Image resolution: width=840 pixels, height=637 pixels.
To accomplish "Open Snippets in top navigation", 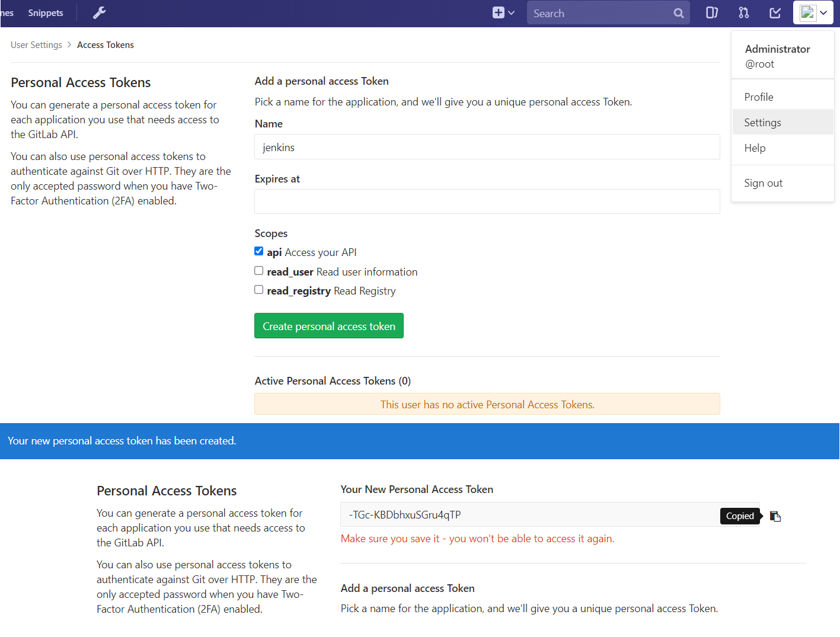I will (46, 12).
